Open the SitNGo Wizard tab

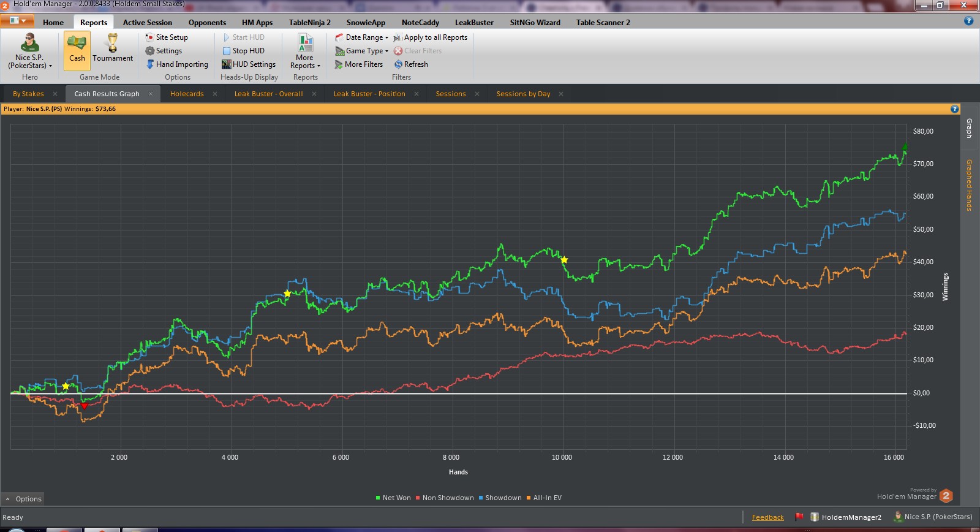pyautogui.click(x=535, y=23)
